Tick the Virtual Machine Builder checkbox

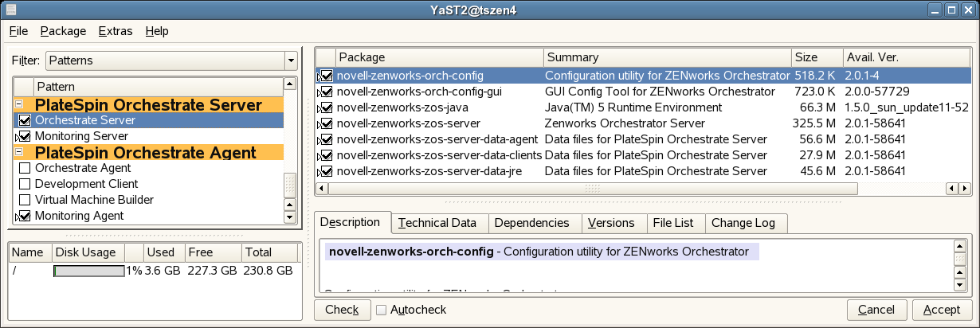[x=25, y=200]
